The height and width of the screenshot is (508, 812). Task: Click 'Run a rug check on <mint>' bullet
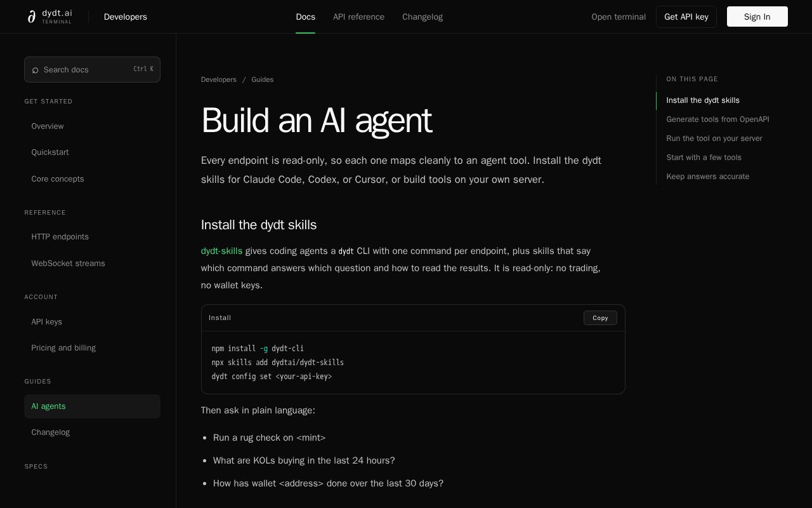click(x=270, y=438)
